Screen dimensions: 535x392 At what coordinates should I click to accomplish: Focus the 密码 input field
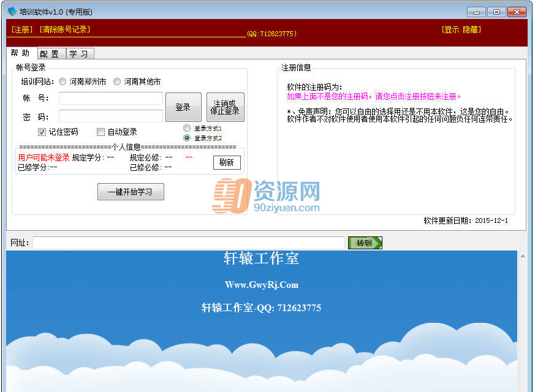(x=111, y=116)
